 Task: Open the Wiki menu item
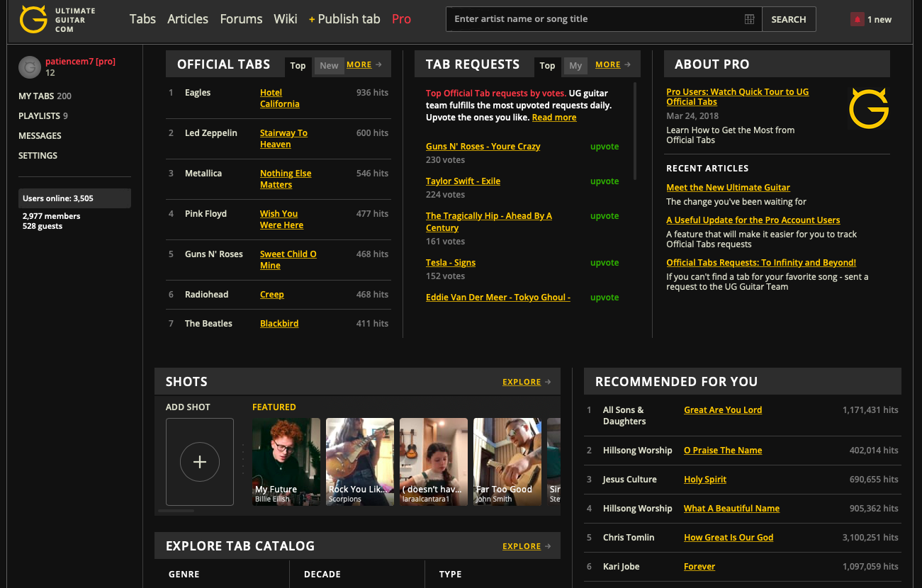[x=286, y=19]
